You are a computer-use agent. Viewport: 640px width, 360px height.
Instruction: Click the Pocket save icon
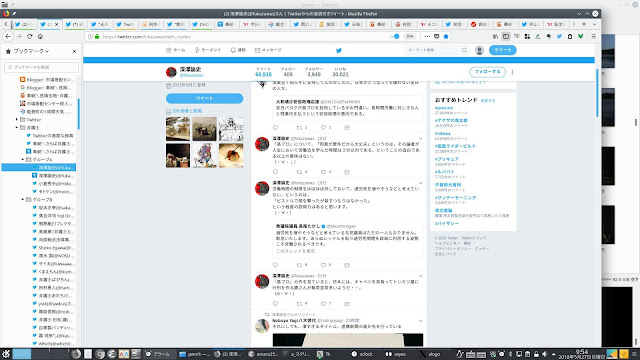click(x=436, y=36)
